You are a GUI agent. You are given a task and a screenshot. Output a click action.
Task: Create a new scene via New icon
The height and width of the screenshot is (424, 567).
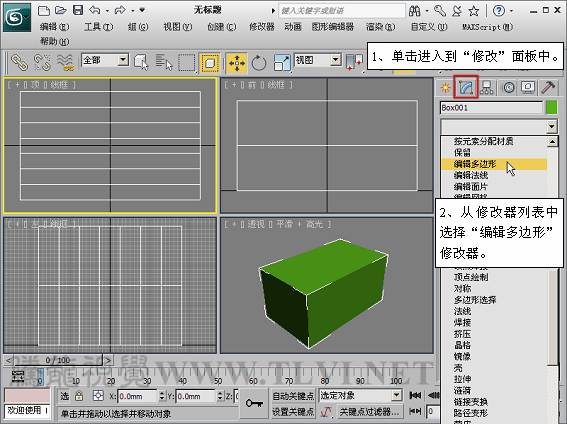[44, 10]
